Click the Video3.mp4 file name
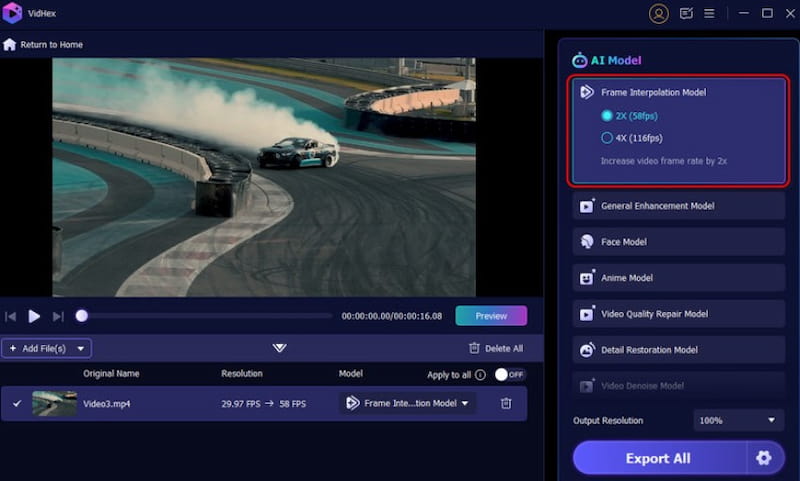 click(x=106, y=404)
